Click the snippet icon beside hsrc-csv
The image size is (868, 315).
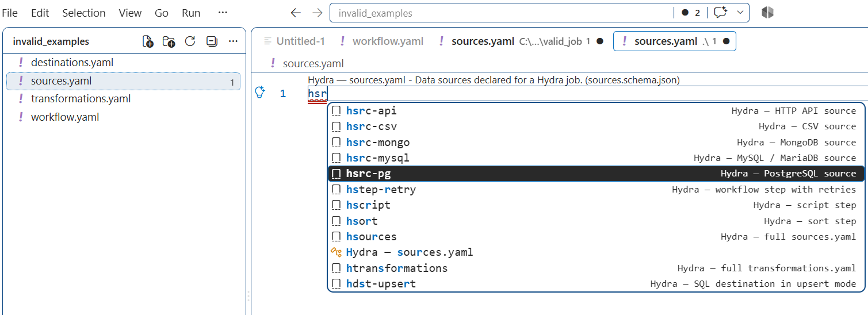click(x=337, y=126)
